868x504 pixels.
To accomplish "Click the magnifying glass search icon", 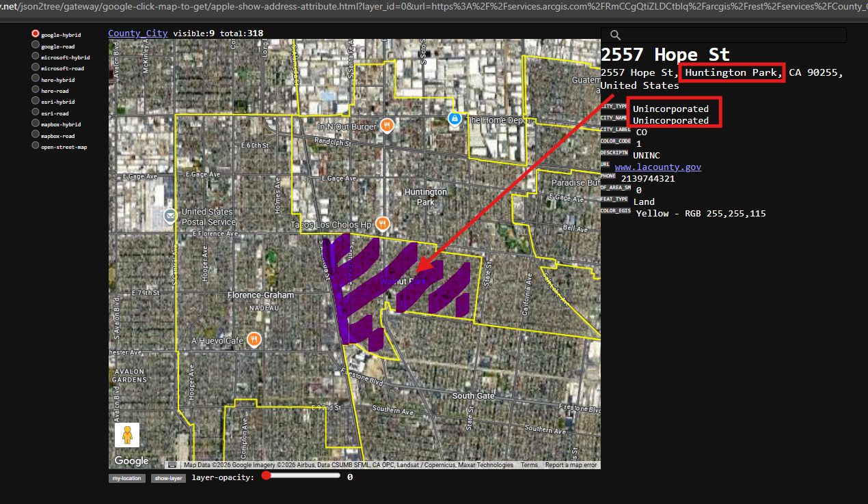I will [x=615, y=36].
